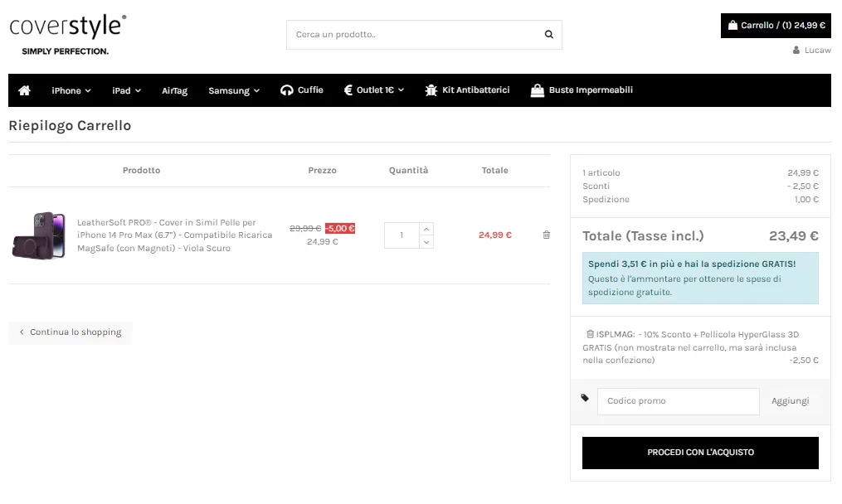The height and width of the screenshot is (504, 842).
Task: Expand the Samsung menu
Action: (x=234, y=90)
